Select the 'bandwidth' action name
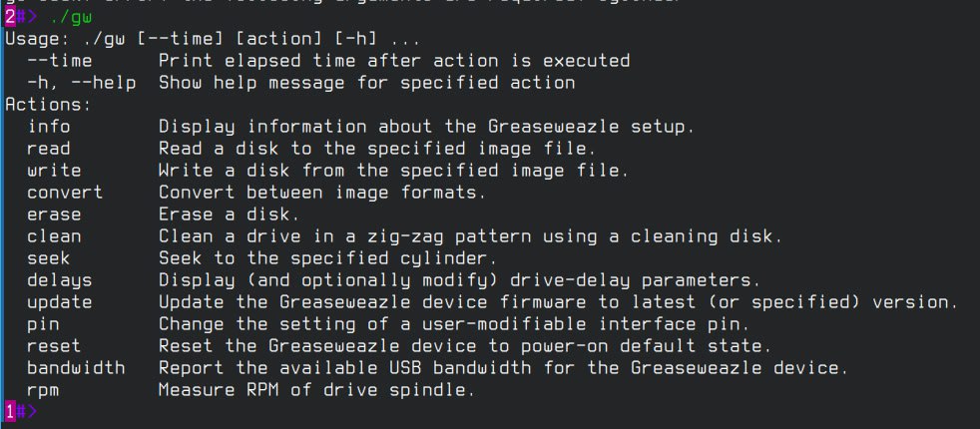 [x=76, y=367]
